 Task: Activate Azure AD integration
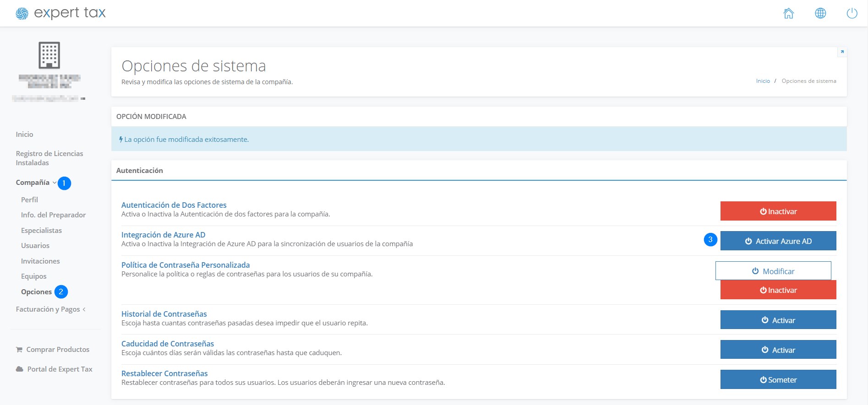pyautogui.click(x=778, y=241)
